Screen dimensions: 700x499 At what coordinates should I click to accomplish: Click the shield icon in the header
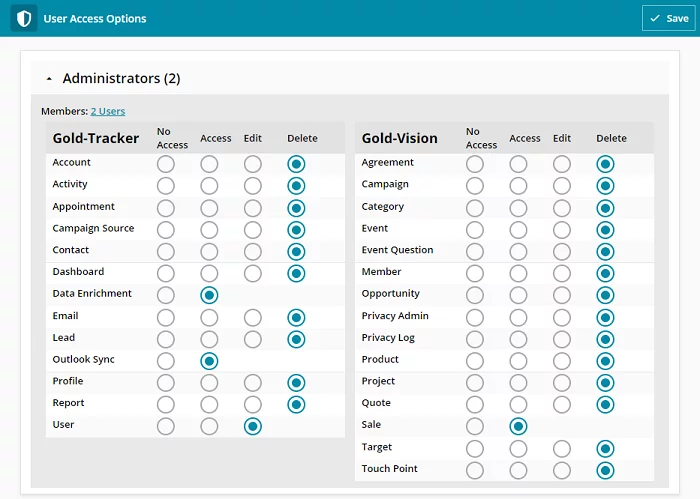[24, 18]
